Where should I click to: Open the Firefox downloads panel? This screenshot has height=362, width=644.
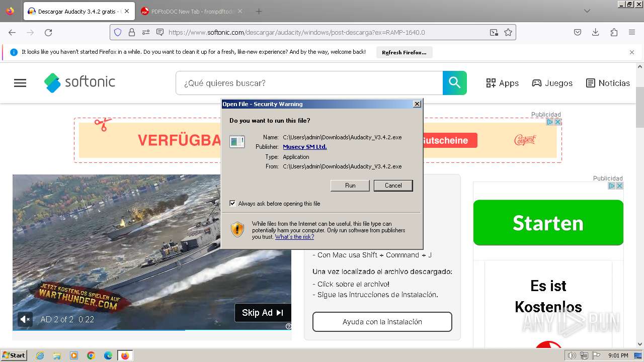tap(596, 32)
